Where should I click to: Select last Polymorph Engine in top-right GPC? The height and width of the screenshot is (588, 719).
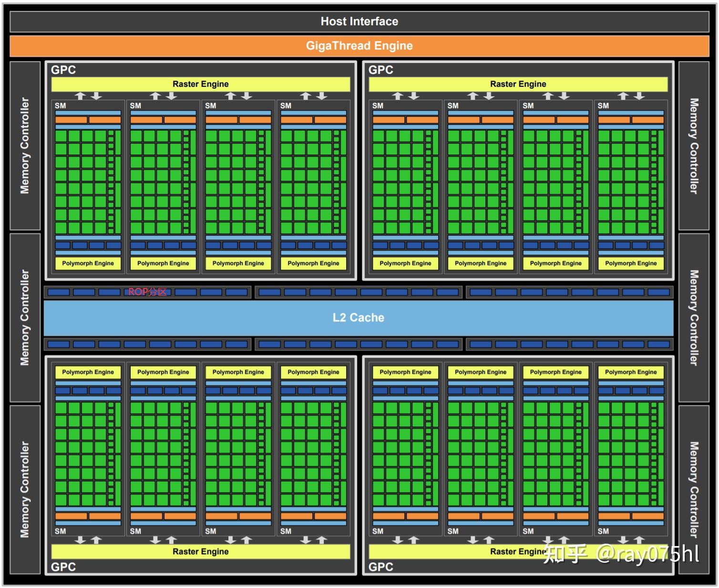click(x=631, y=263)
